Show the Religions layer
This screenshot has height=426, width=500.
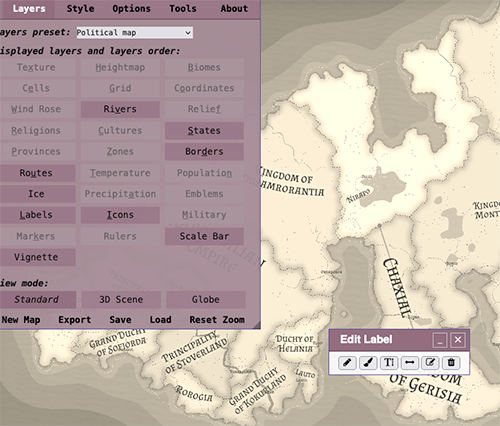pos(36,131)
